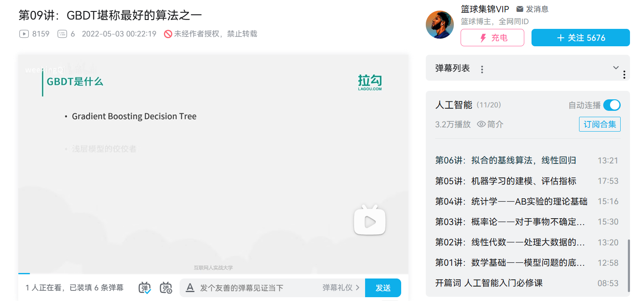Viewport: 644px width, 301px height.
Task: Subscribe via 订阅合集 button
Action: [600, 124]
